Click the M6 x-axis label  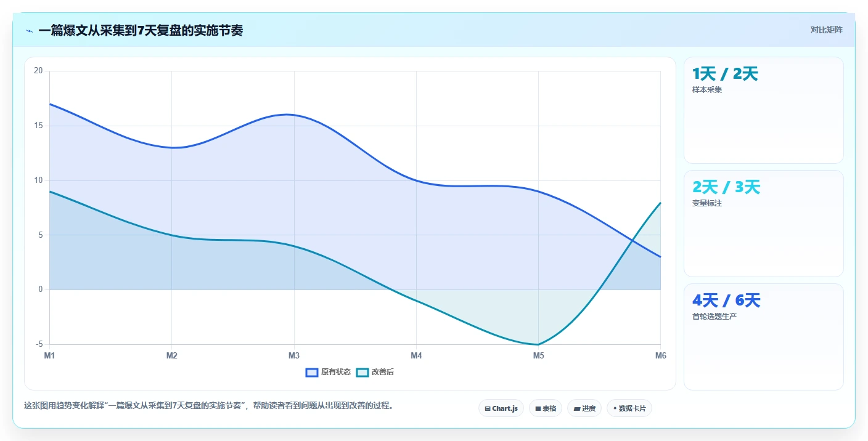click(660, 355)
